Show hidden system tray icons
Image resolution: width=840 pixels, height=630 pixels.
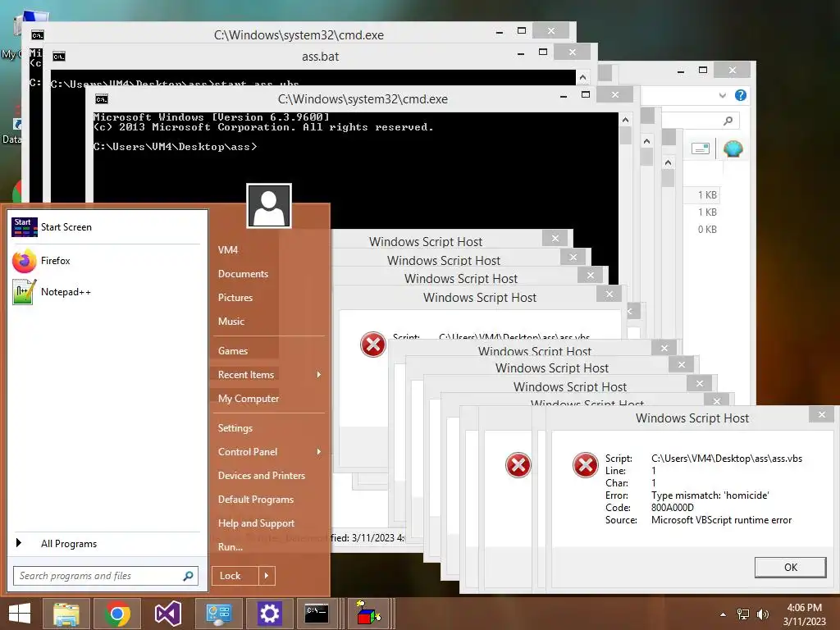coord(724,614)
